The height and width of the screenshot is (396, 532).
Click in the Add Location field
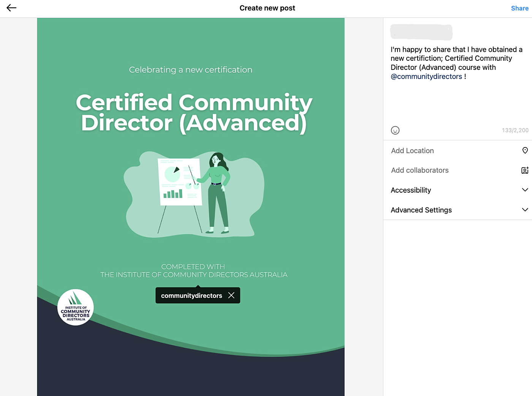point(458,150)
